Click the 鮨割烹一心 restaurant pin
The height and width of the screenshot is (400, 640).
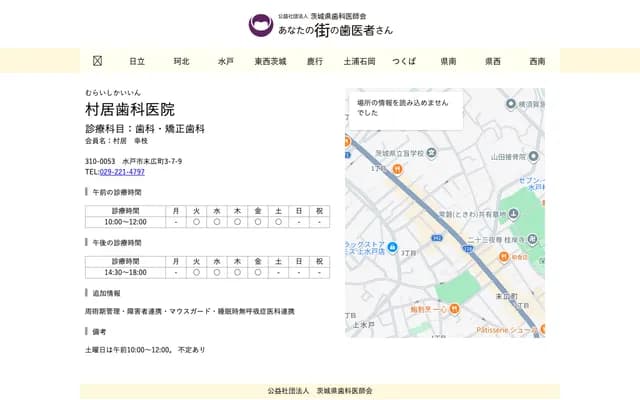[454, 309]
